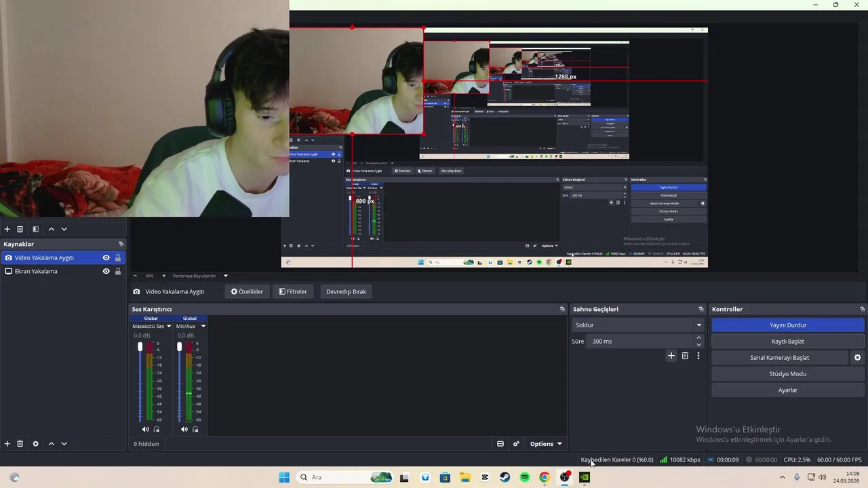Start virtual camera with Sanal Kamerayı Başlat

(x=779, y=358)
